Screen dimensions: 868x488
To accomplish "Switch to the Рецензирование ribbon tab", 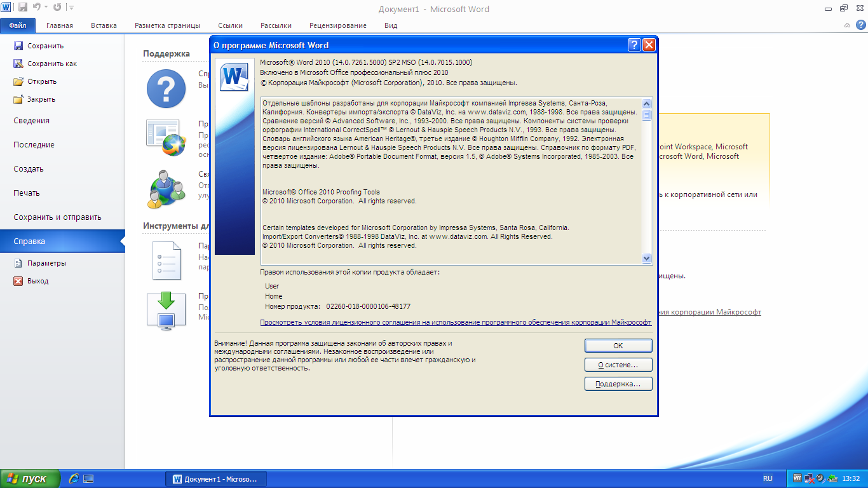I will [338, 25].
